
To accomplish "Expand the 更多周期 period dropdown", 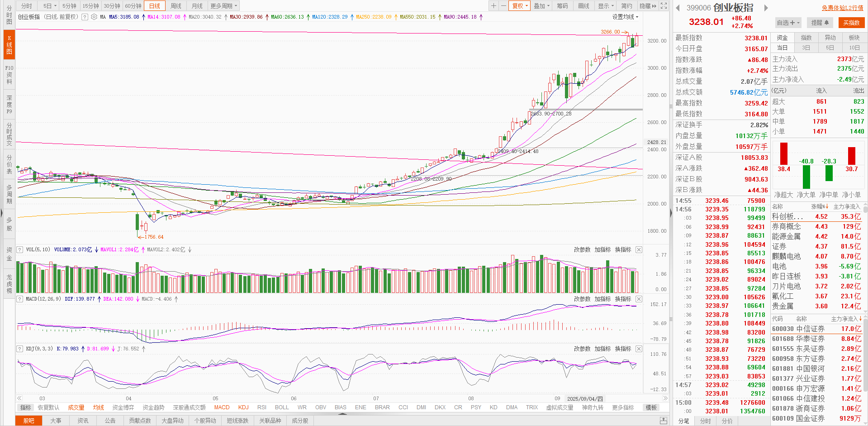I will coord(224,6).
